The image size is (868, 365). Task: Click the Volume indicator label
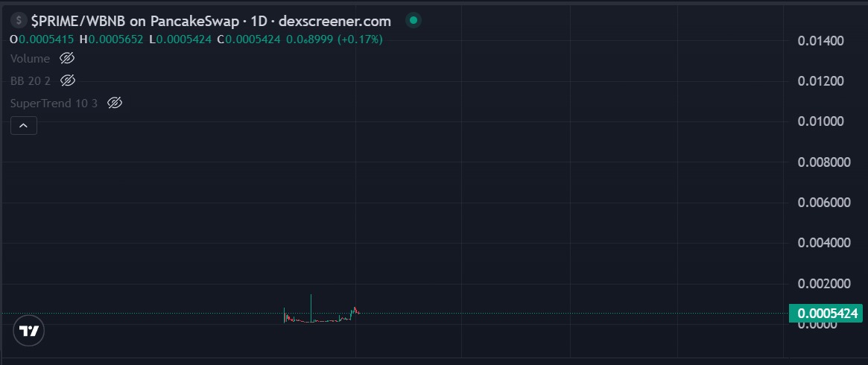coord(31,58)
